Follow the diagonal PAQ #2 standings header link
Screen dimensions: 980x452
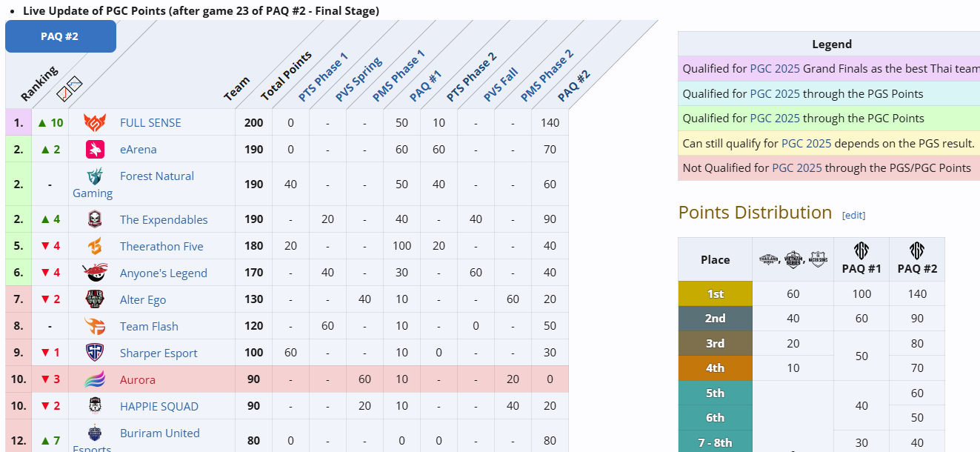573,86
